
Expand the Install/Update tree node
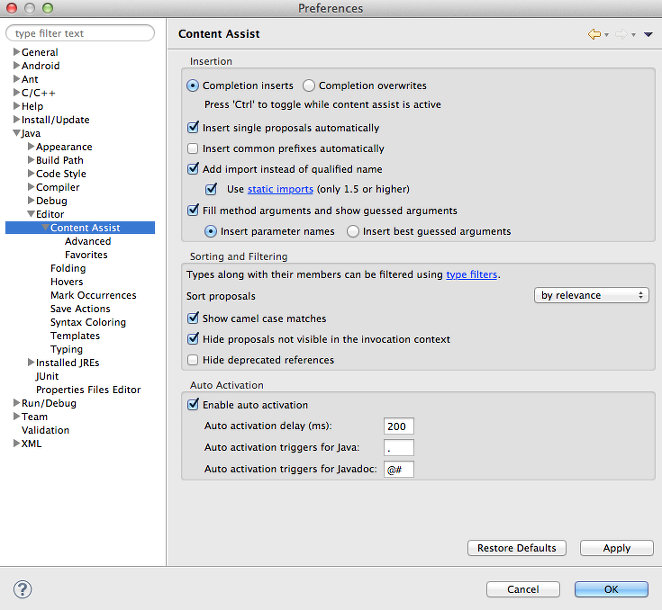coord(16,119)
